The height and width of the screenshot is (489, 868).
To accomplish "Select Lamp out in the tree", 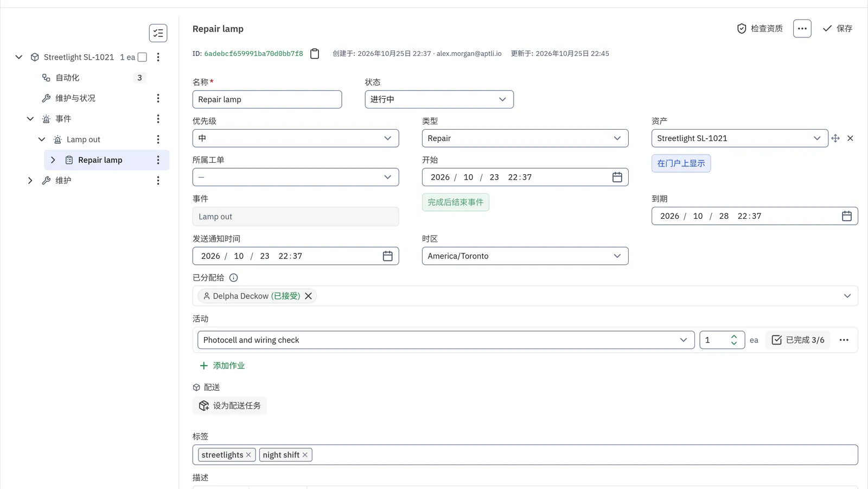I will click(x=84, y=139).
